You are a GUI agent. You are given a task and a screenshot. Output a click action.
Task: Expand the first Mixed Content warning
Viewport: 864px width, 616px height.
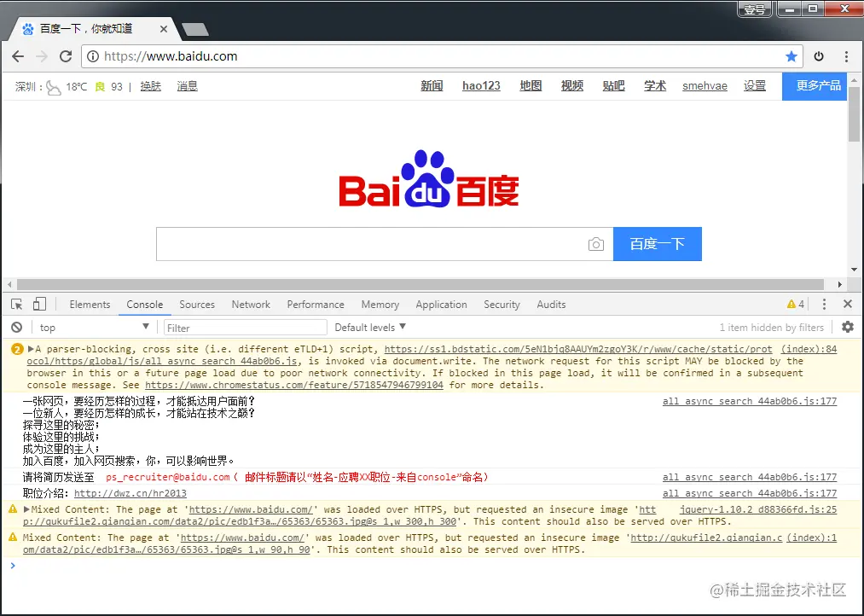[x=26, y=509]
